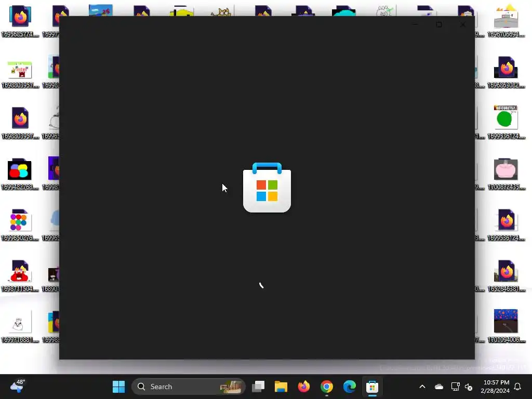Select the blue starry file 1701094006...
The height and width of the screenshot is (399, 532).
[506, 326]
